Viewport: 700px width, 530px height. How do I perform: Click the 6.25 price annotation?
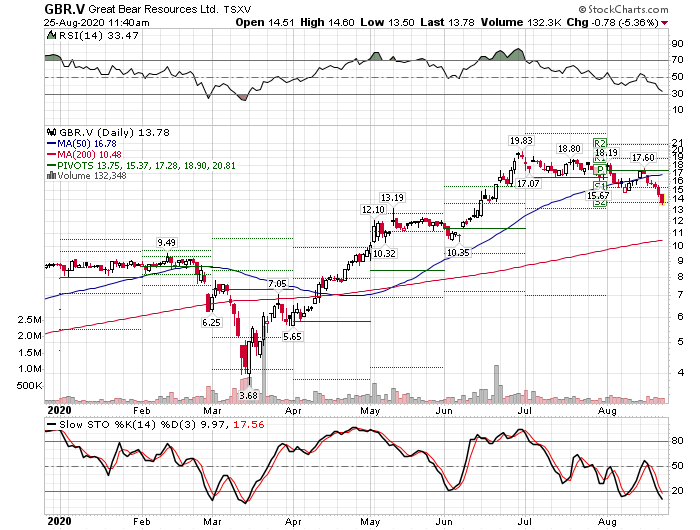tap(211, 322)
